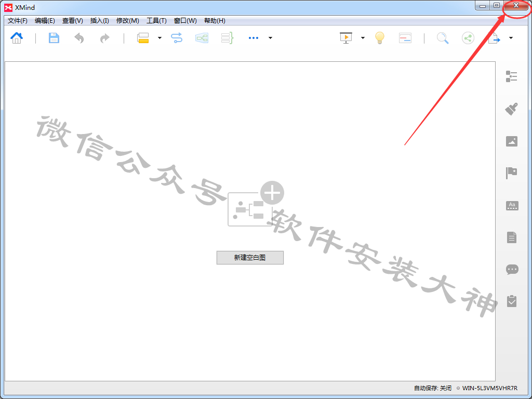Open the notes document panel in sidebar
532x399 pixels.
click(512, 237)
